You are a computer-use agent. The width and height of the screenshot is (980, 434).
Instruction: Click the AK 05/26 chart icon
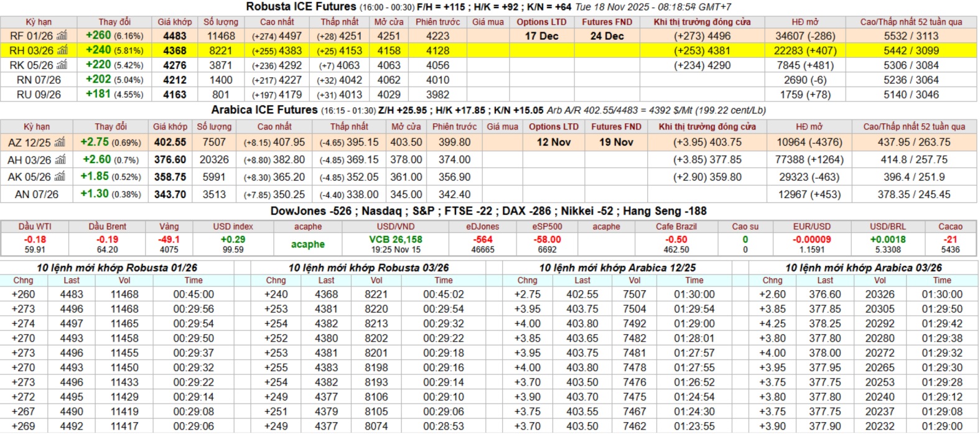tap(60, 177)
